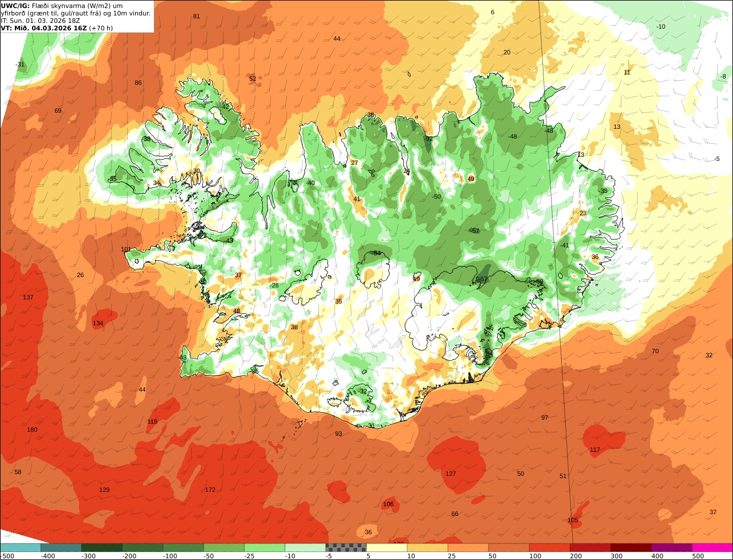Click the flux value '51' on the map

click(x=563, y=476)
